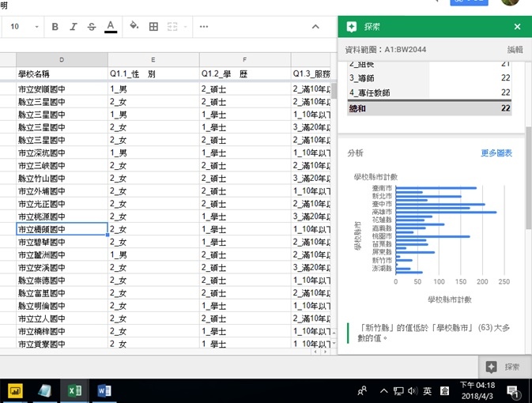
Task: Toggle bold formatting
Action: click(55, 26)
